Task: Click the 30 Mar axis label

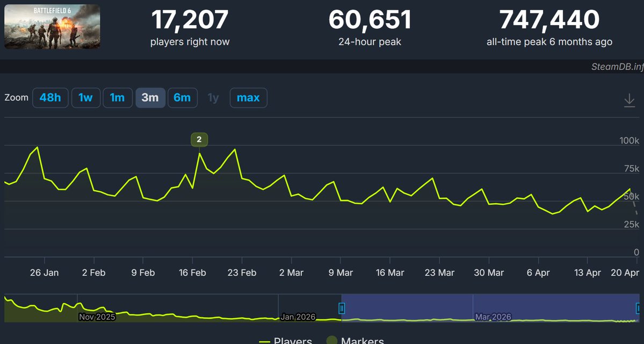Action: pyautogui.click(x=489, y=273)
